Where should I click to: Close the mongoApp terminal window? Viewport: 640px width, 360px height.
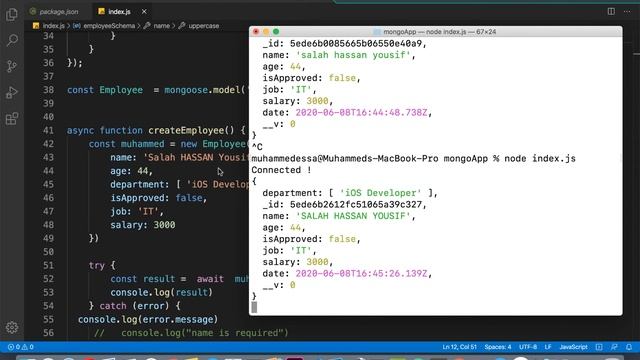point(256,31)
